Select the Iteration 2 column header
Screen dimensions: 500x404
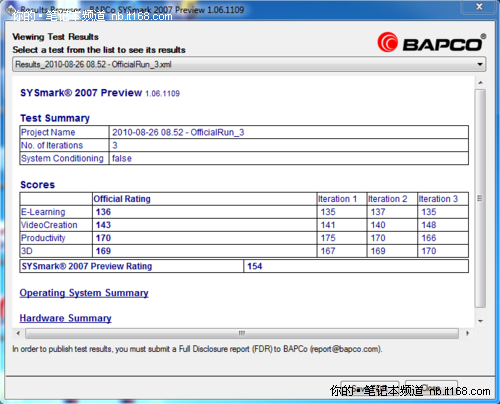pos(388,199)
